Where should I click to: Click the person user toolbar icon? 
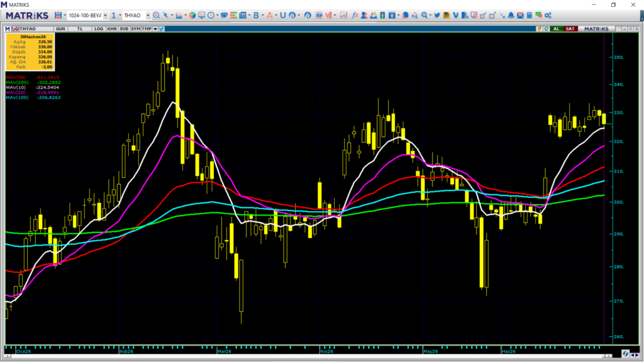(364, 15)
